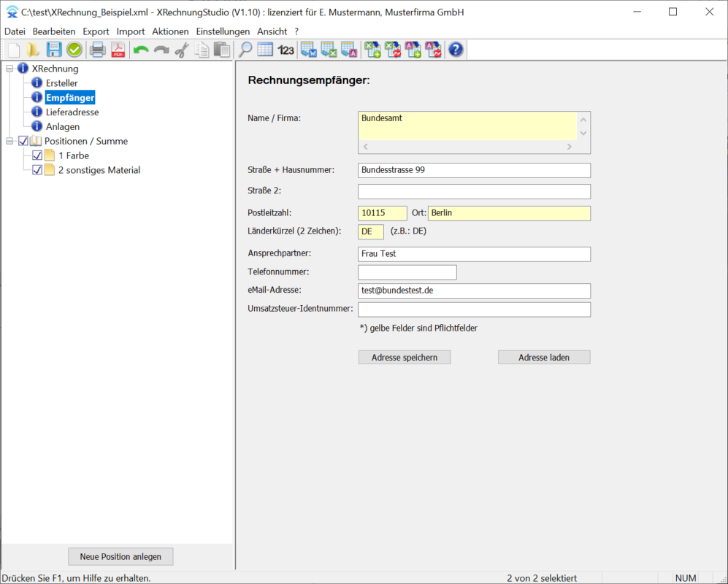
Task: Select the XRechnung root tree item
Action: coord(55,69)
